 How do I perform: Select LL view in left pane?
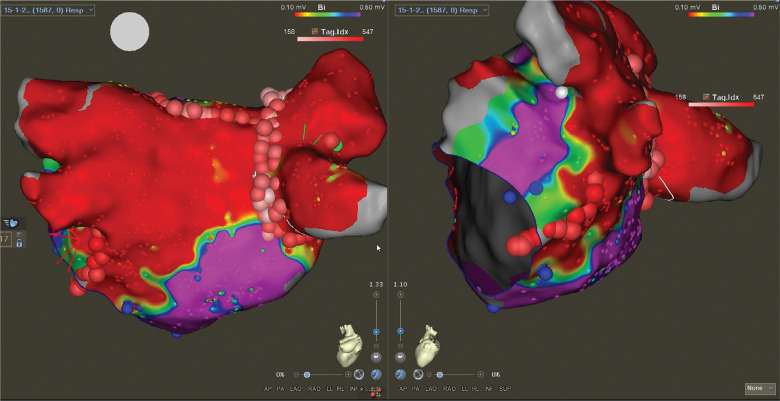coord(330,389)
